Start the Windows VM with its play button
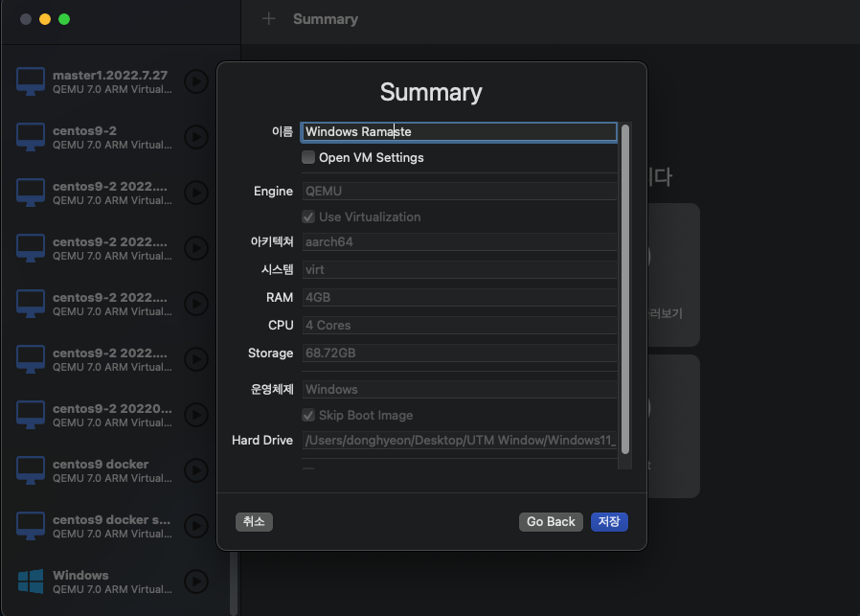 [195, 582]
